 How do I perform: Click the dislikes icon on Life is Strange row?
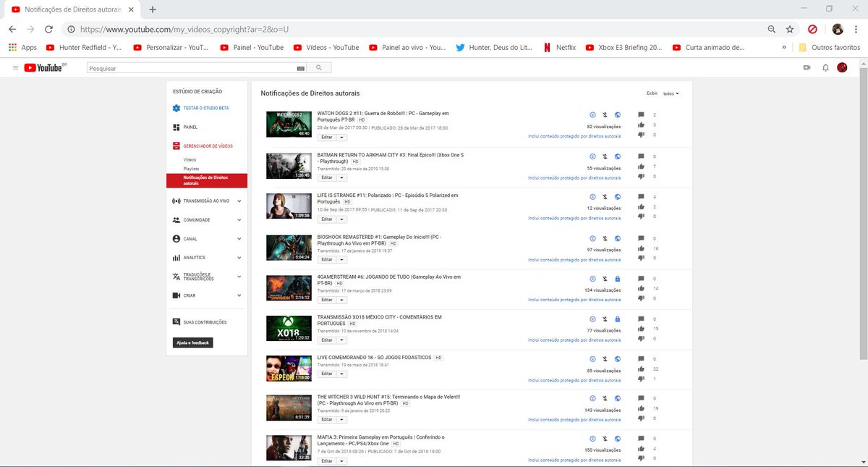[641, 217]
